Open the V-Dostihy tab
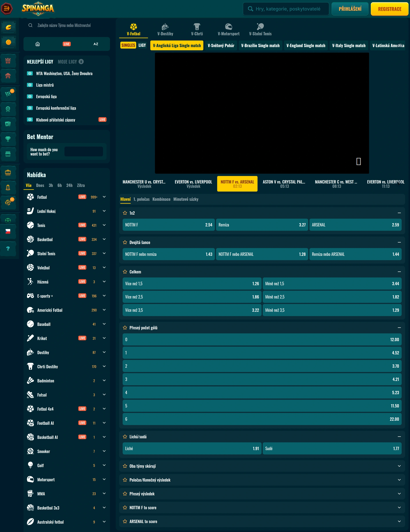 pos(165,29)
